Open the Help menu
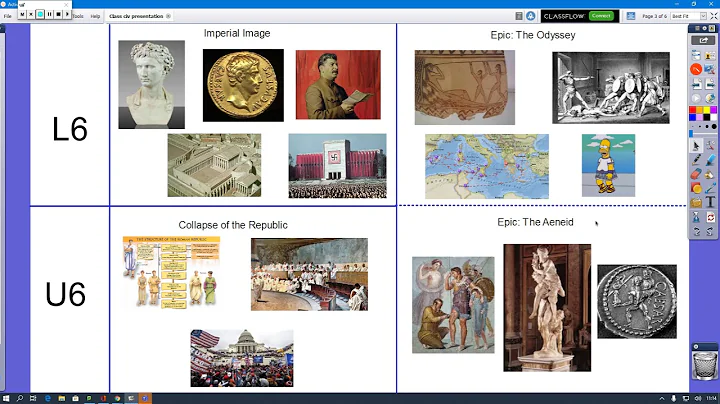 tap(95, 16)
